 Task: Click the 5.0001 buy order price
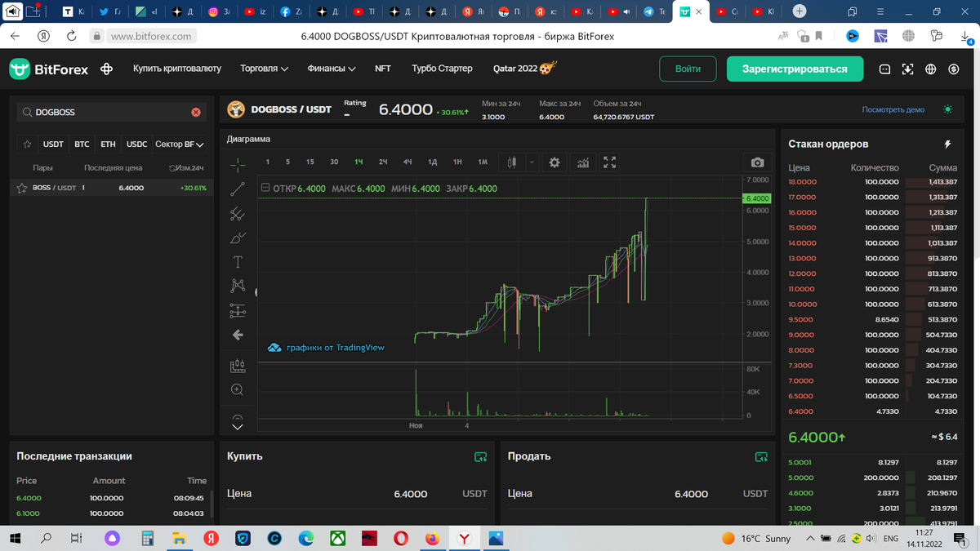tap(800, 462)
